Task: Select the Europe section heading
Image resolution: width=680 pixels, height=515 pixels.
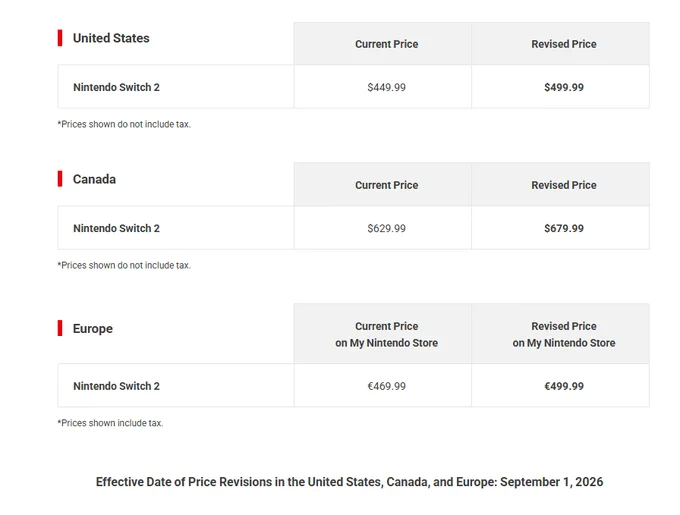Action: (x=93, y=329)
